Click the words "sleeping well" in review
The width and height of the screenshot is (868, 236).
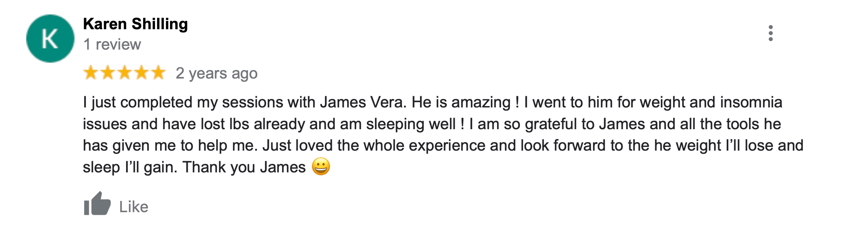point(410,124)
